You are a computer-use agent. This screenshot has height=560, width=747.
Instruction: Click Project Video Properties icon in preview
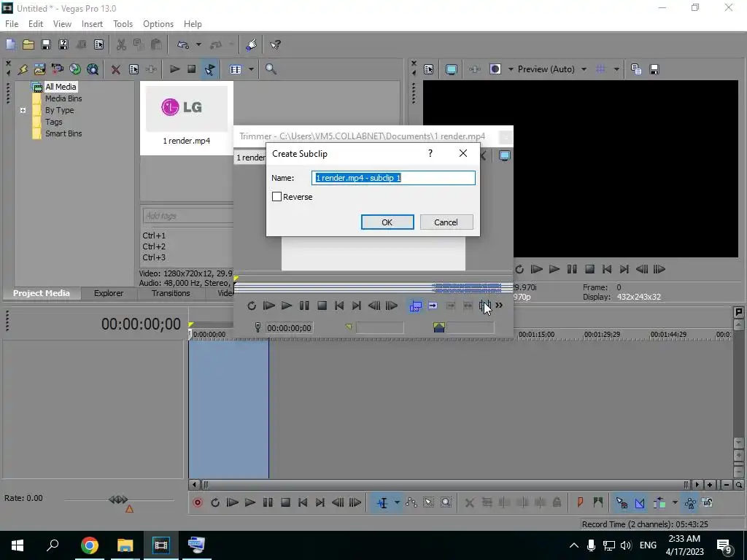pyautogui.click(x=429, y=69)
